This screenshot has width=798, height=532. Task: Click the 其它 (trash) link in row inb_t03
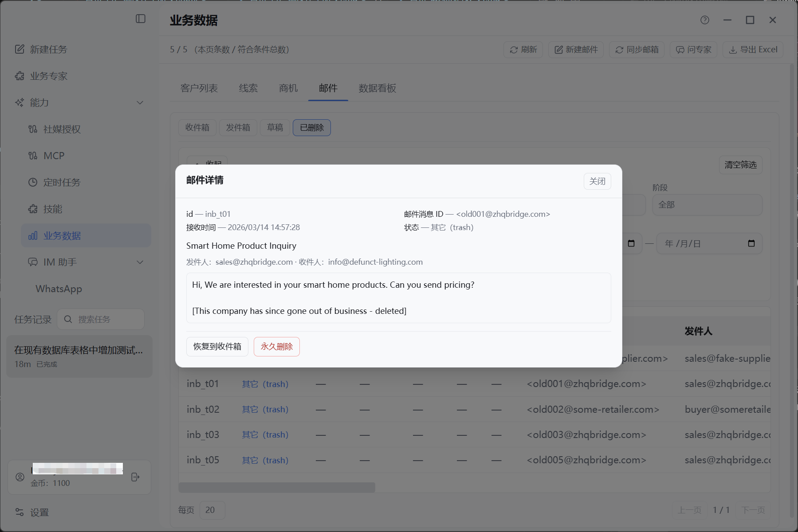tap(265, 434)
